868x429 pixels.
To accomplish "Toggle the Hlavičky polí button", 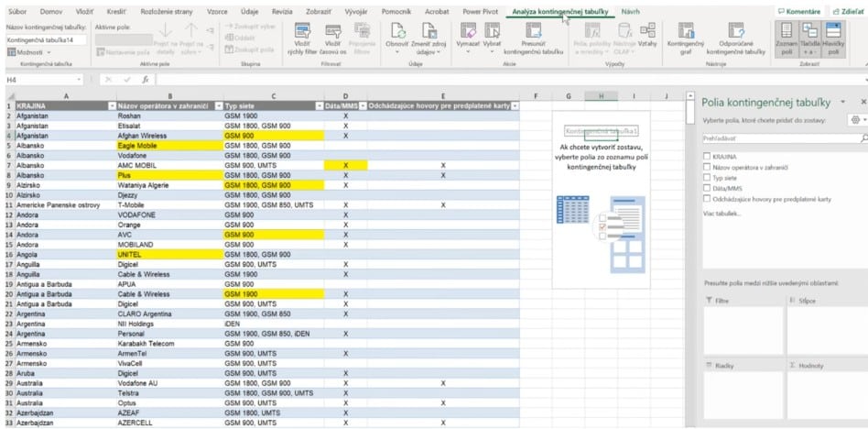I will (832, 38).
